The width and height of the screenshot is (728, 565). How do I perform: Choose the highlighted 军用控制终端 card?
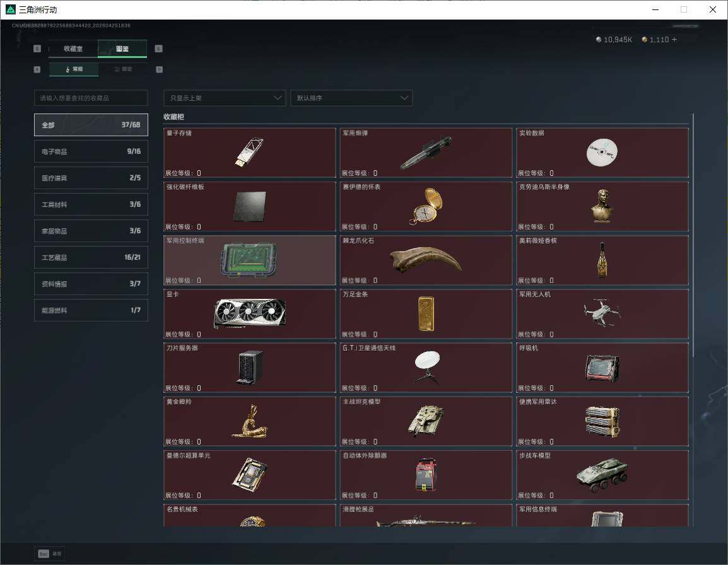point(250,260)
